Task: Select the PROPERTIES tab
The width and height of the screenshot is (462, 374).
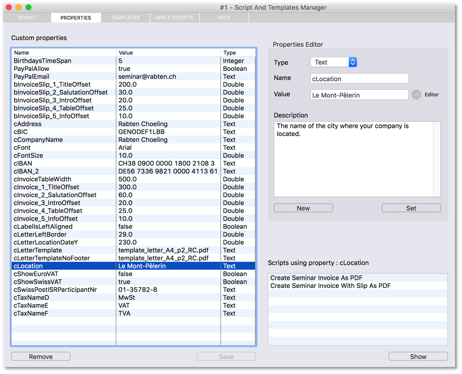Action: 76,18
